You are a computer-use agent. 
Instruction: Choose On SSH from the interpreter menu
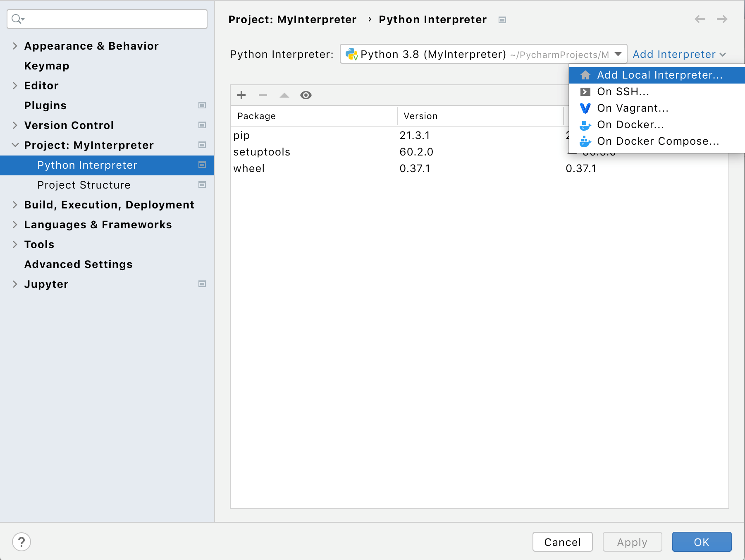click(x=623, y=91)
